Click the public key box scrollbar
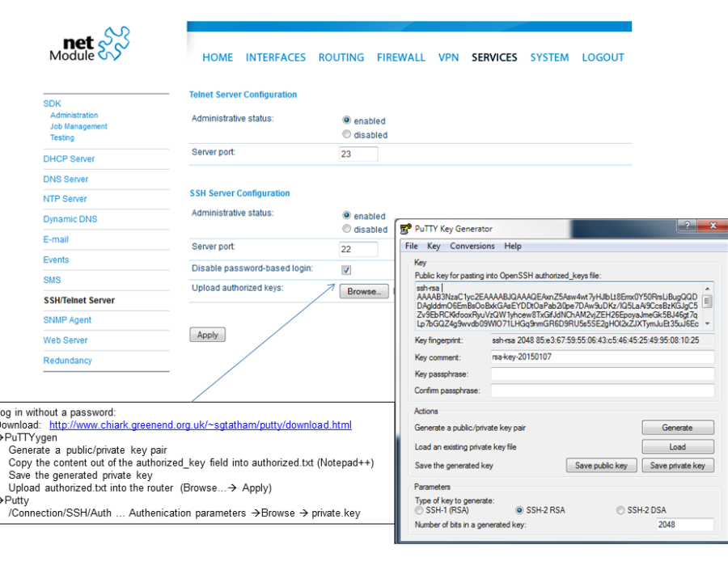 708,306
